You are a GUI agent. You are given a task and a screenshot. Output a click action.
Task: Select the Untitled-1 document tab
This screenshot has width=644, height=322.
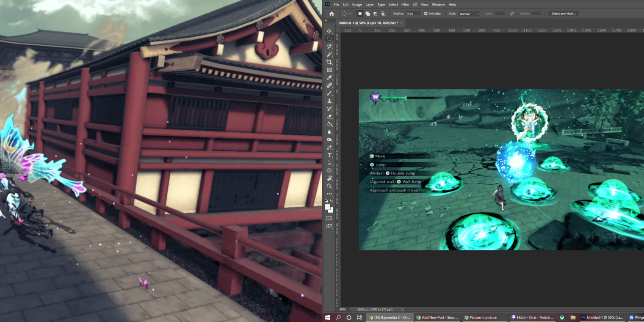[368, 23]
